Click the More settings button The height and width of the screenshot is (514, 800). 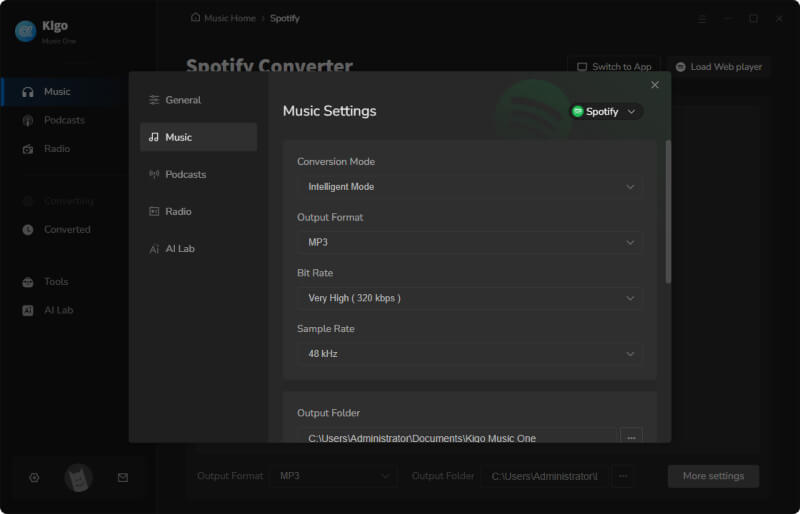tap(713, 476)
